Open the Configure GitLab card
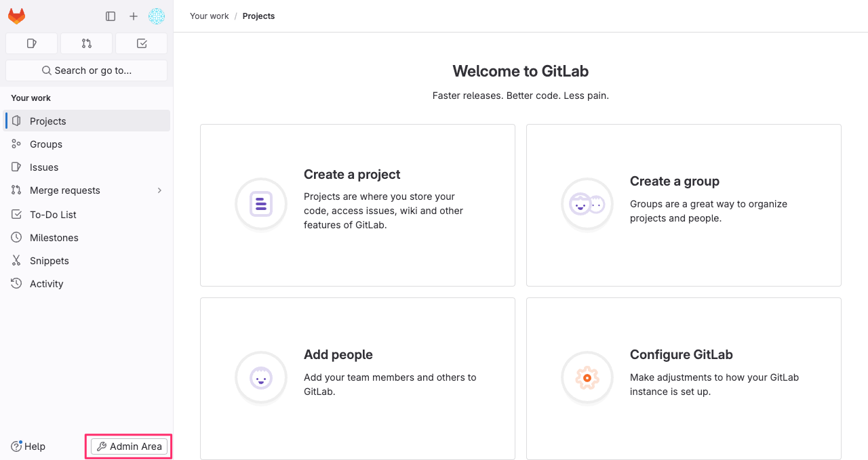Viewport: 868px width, 460px height. pos(684,379)
